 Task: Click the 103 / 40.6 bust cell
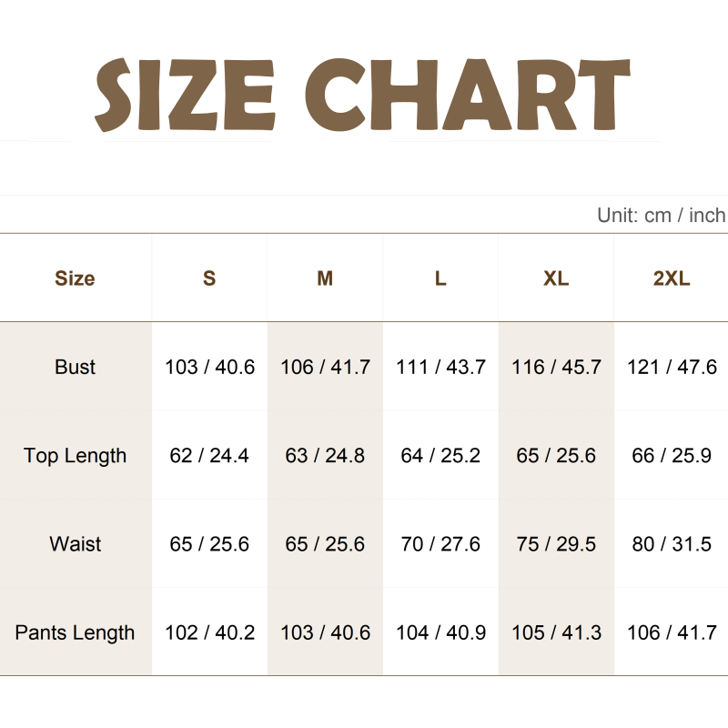[x=209, y=367]
